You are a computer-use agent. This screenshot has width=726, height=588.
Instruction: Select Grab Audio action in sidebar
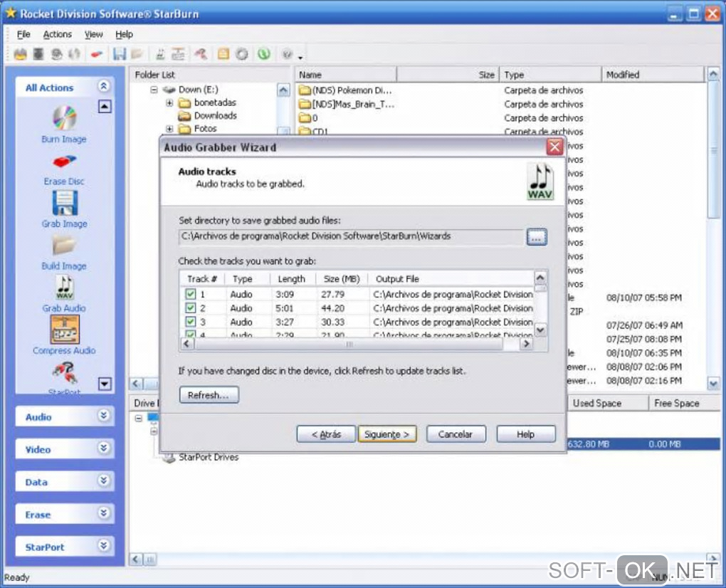click(64, 294)
